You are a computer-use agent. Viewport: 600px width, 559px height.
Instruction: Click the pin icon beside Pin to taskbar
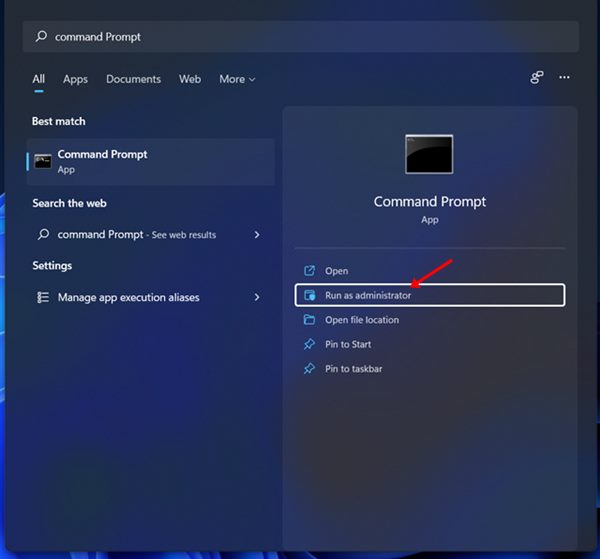tap(309, 368)
